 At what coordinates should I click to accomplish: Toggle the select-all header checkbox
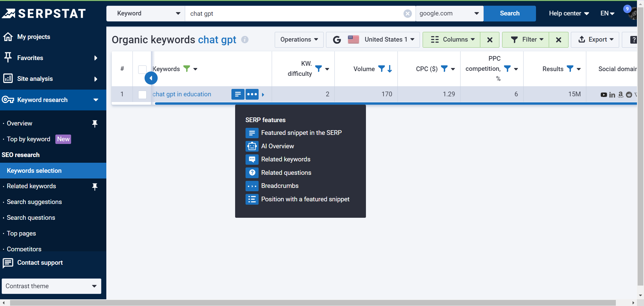(x=143, y=69)
